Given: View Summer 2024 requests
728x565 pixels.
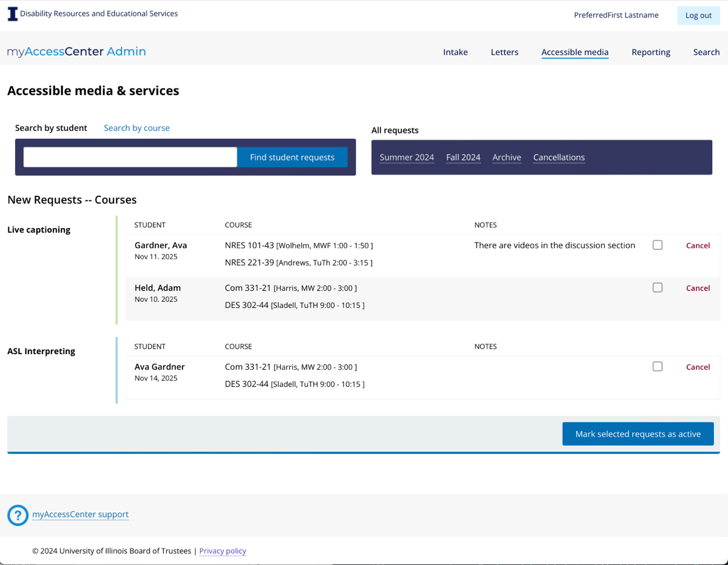Looking at the screenshot, I should click(x=406, y=158).
